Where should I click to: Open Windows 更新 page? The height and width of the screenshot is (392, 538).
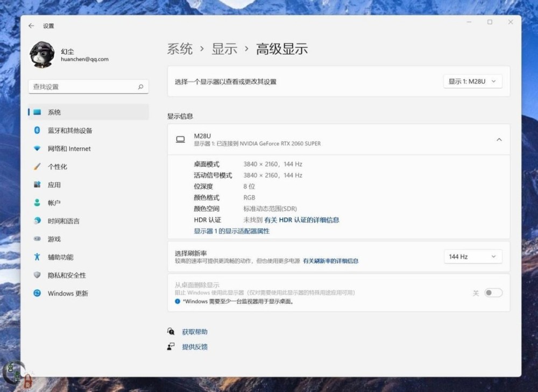pyautogui.click(x=68, y=294)
